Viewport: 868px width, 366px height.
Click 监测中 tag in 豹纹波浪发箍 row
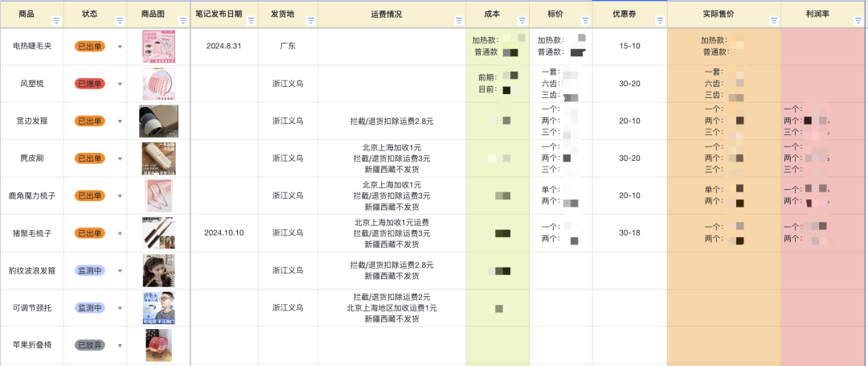tap(90, 271)
